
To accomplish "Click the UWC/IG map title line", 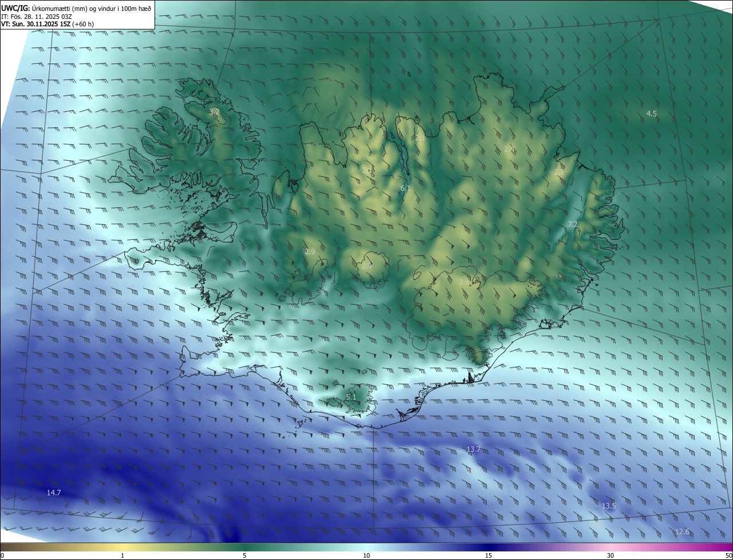I will (x=76, y=7).
